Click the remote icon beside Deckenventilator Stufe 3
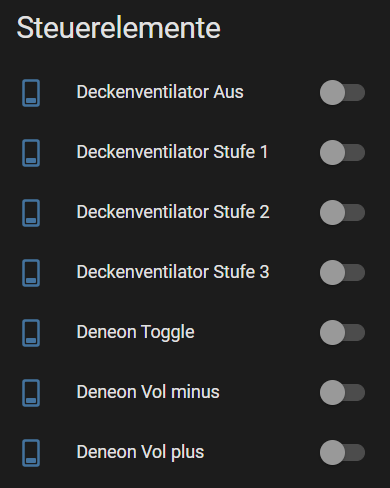 point(31,273)
